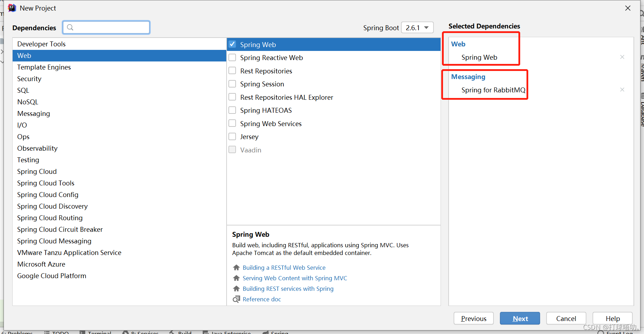Select the Observability category

click(x=119, y=148)
